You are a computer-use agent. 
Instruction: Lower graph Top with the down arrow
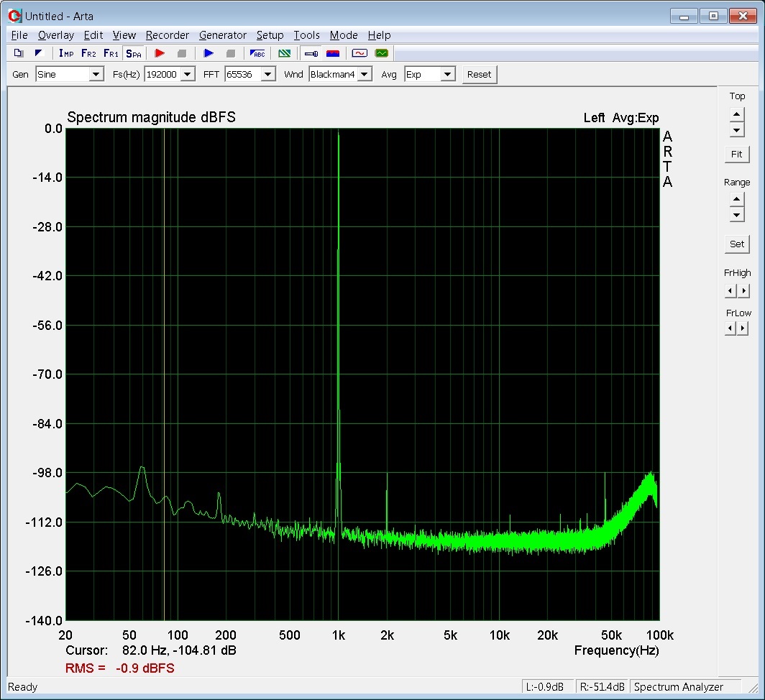737,130
